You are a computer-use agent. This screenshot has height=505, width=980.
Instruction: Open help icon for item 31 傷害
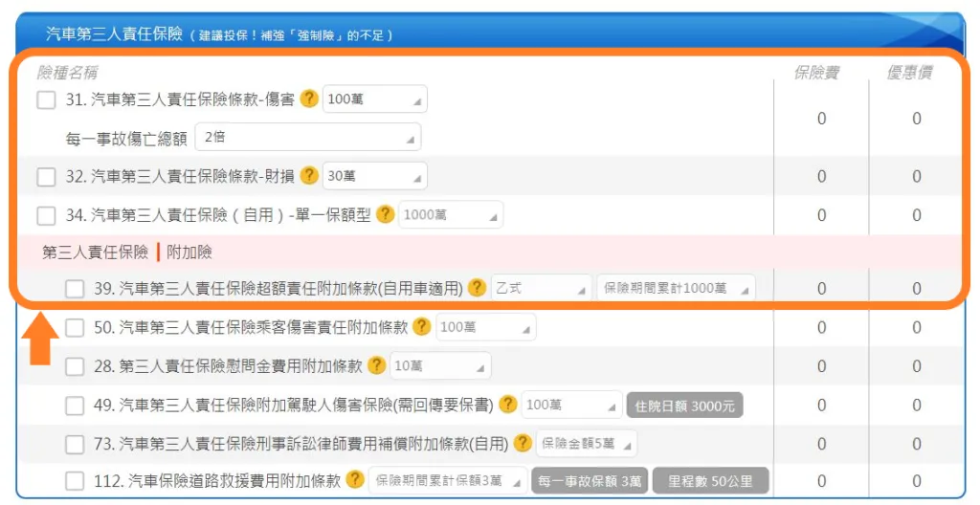pyautogui.click(x=309, y=99)
